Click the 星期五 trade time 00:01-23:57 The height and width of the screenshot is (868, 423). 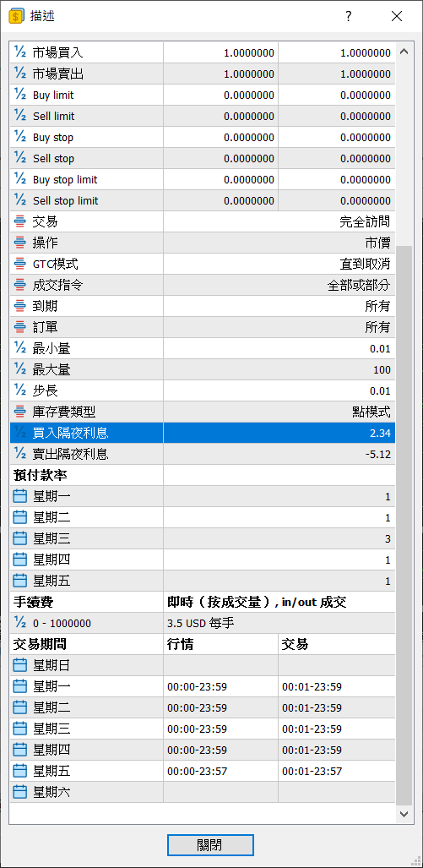click(312, 771)
